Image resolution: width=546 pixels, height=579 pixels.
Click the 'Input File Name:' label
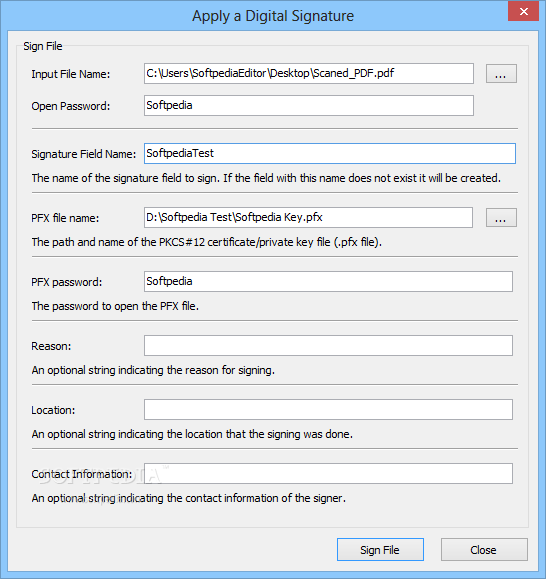(x=71, y=74)
